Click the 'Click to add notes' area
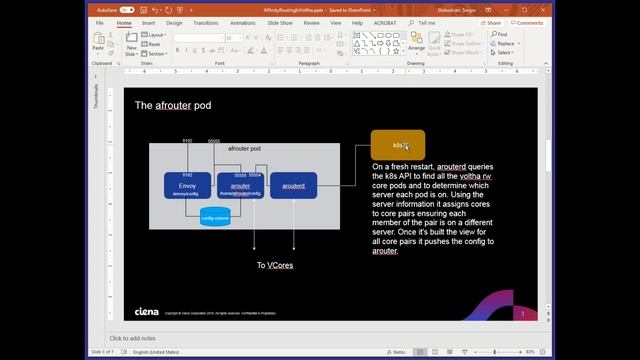Image resolution: width=640 pixels, height=360 pixels. point(132,338)
